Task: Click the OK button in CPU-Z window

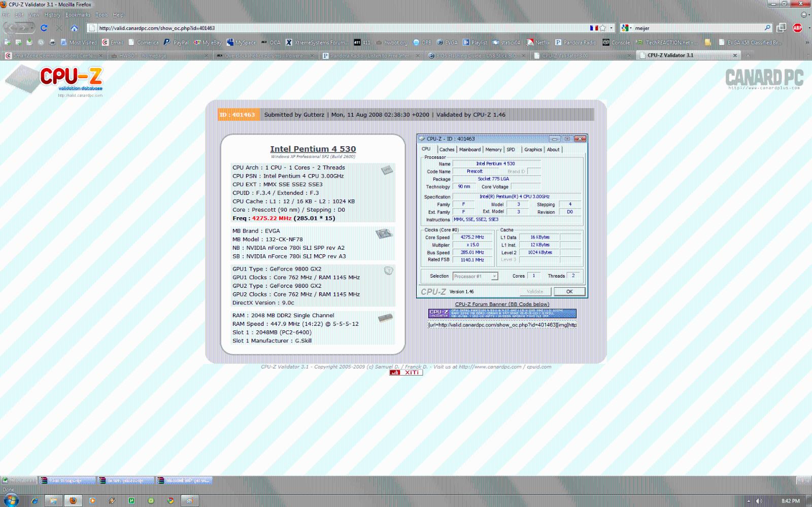Action: [x=569, y=292]
